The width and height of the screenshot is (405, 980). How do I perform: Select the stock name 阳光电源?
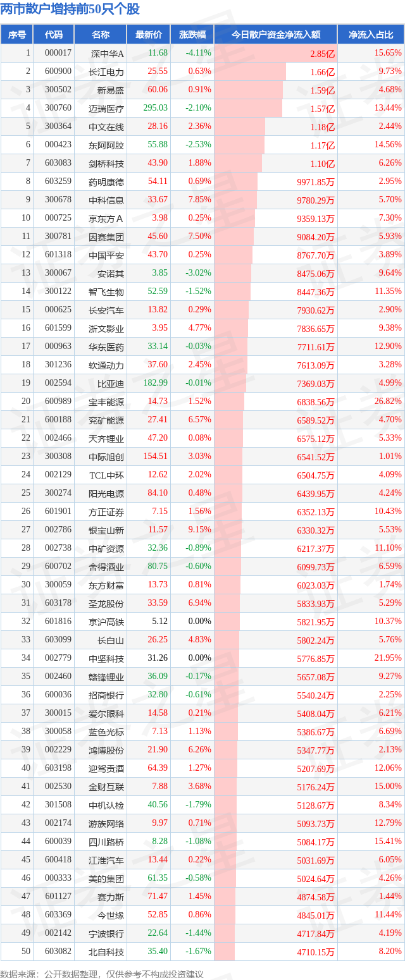coord(107,493)
